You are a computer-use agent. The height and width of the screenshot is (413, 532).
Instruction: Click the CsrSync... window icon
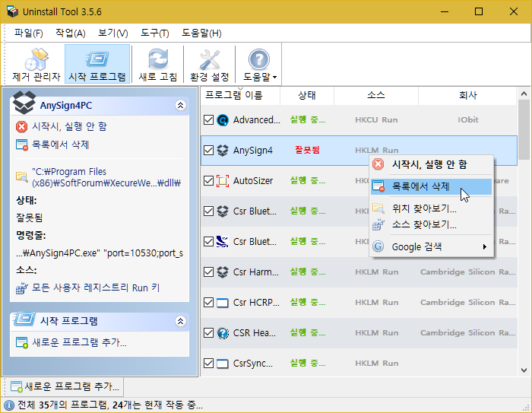[223, 364]
